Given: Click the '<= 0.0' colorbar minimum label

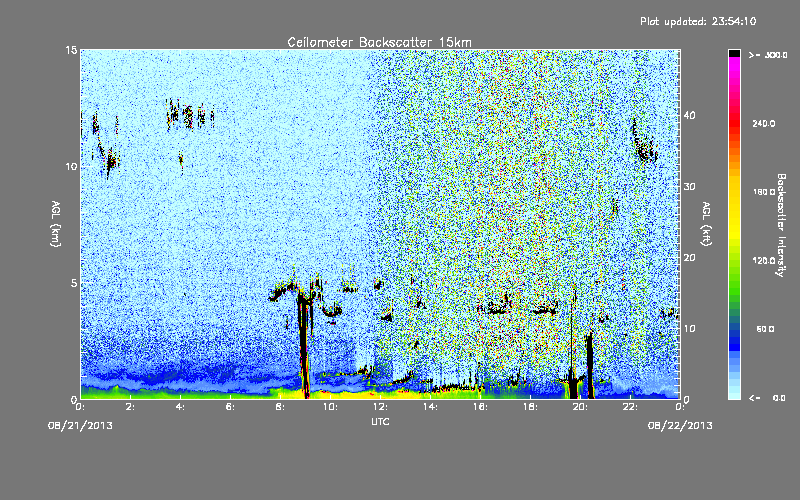Looking at the screenshot, I should pyautogui.click(x=768, y=398).
